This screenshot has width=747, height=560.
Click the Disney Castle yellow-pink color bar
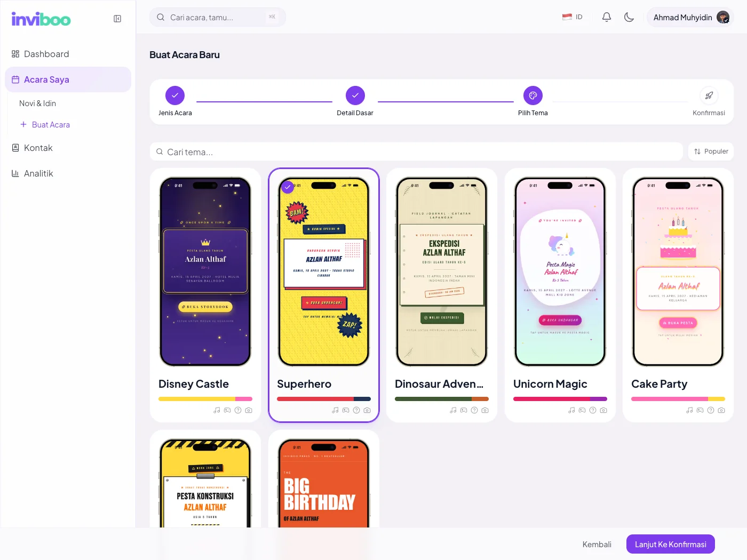tap(205, 399)
